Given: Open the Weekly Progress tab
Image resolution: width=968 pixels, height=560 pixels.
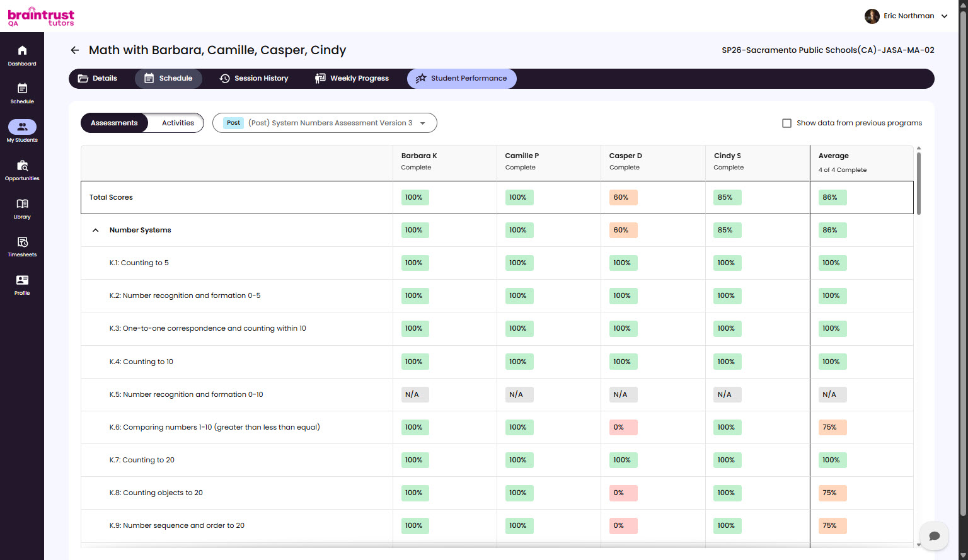Looking at the screenshot, I should [x=352, y=78].
